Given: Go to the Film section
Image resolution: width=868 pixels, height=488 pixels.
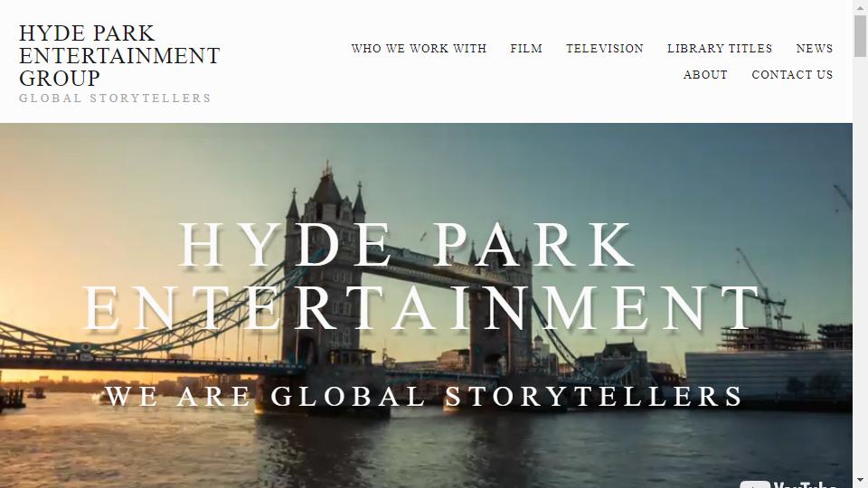Looking at the screenshot, I should point(526,49).
